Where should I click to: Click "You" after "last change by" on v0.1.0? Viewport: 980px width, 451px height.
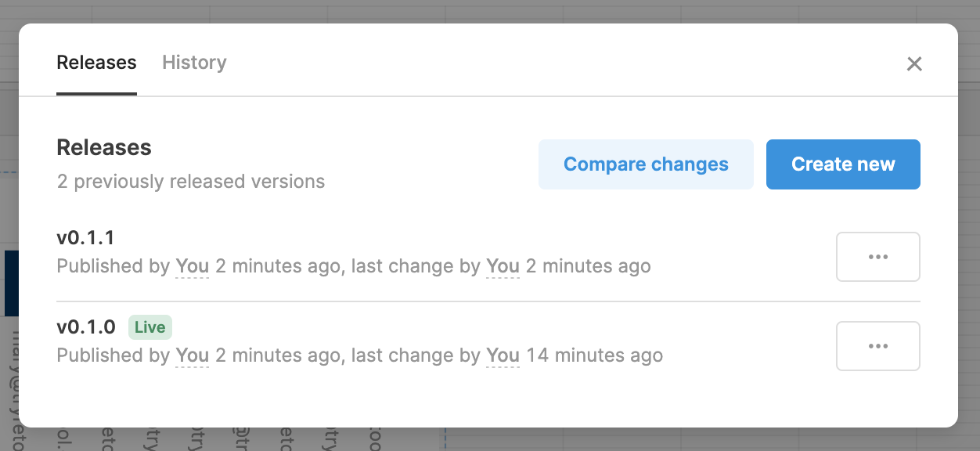point(503,355)
